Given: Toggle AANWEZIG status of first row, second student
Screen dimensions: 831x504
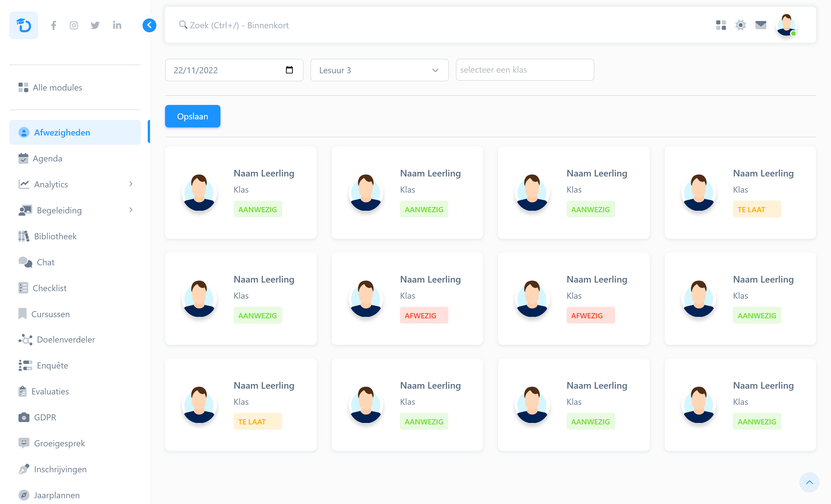Looking at the screenshot, I should (424, 209).
